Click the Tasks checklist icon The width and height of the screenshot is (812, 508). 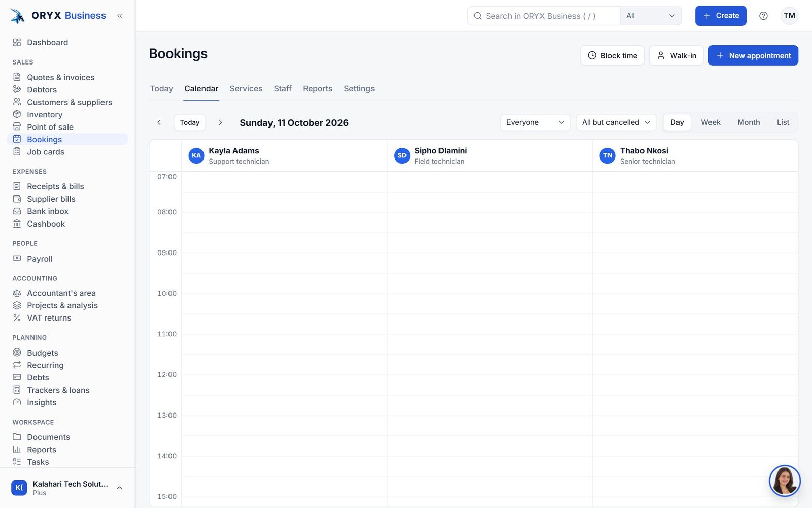coord(17,462)
